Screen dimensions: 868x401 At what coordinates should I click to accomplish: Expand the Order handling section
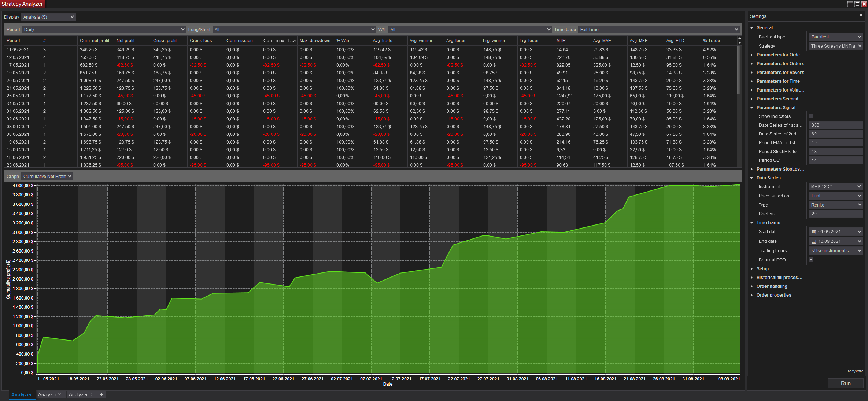tap(752, 286)
